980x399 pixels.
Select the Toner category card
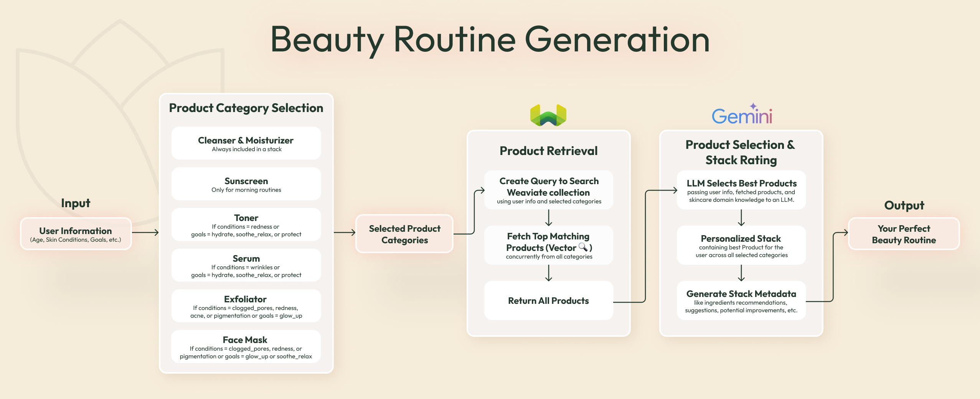click(x=246, y=224)
